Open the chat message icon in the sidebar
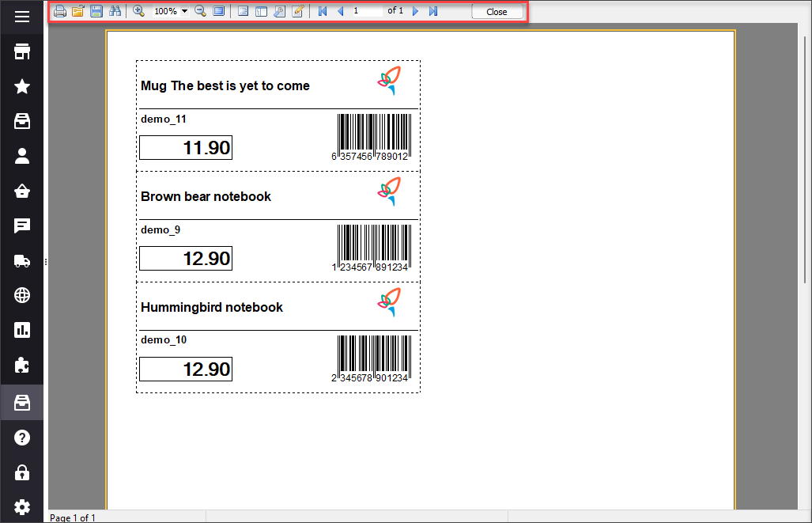 coord(22,225)
